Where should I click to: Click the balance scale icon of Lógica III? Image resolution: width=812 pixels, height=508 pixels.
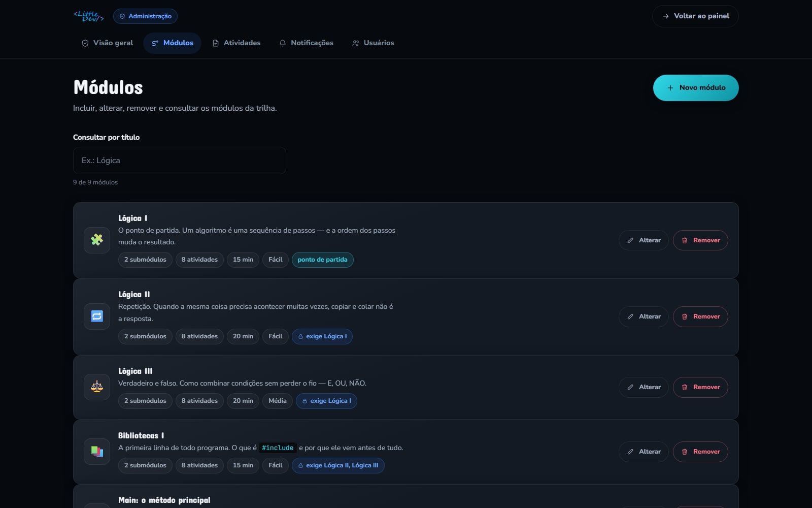tap(97, 387)
